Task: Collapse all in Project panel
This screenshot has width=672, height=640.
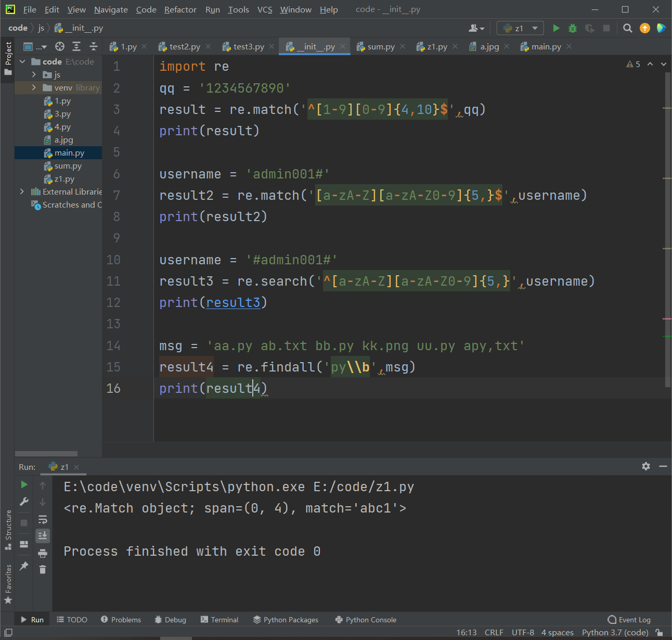Action: tap(94, 46)
